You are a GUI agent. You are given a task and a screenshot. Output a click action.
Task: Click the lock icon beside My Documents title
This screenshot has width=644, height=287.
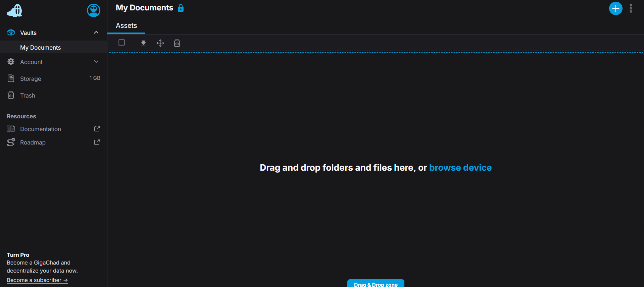click(181, 8)
